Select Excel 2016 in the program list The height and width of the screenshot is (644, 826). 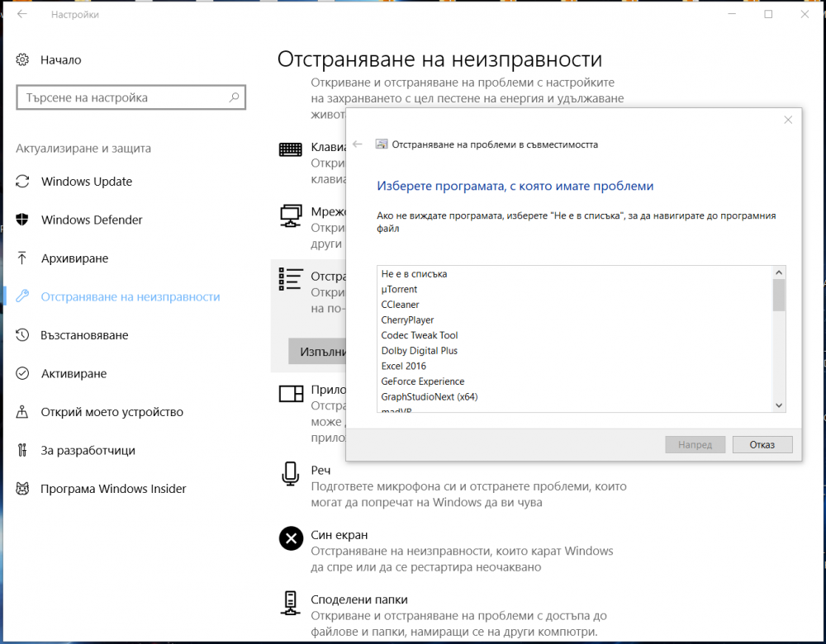(404, 366)
